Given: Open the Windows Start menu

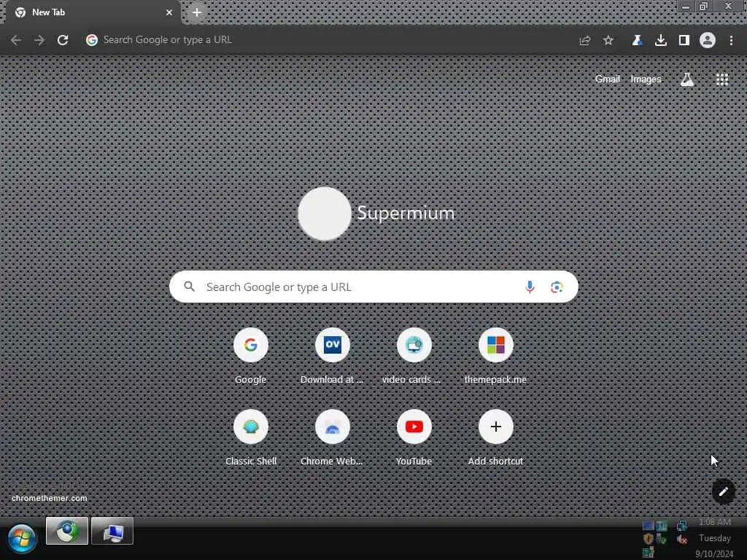Looking at the screenshot, I should 21,539.
